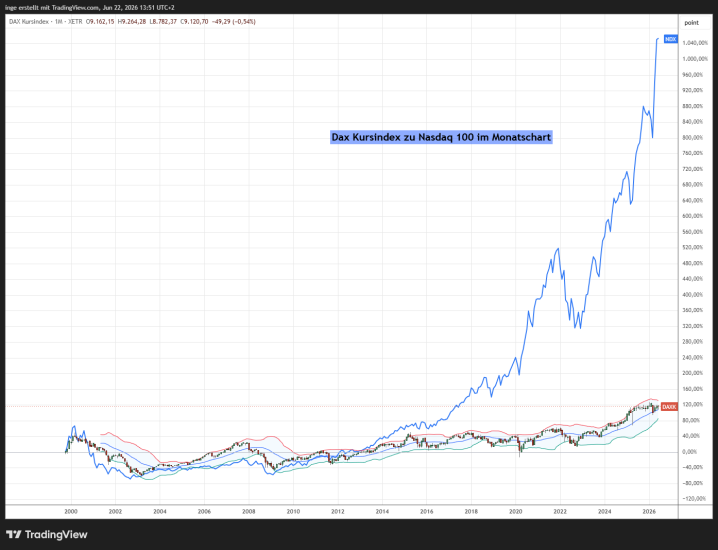
Task: Select the 'Dax Kursindex zu Nasdaq 100 im Monatschart' annotation
Action: 441,137
